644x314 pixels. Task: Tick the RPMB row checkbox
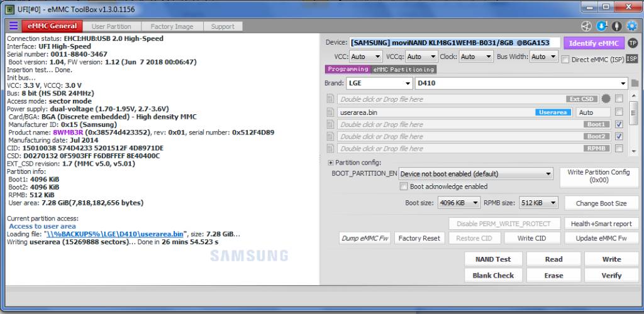(619, 148)
